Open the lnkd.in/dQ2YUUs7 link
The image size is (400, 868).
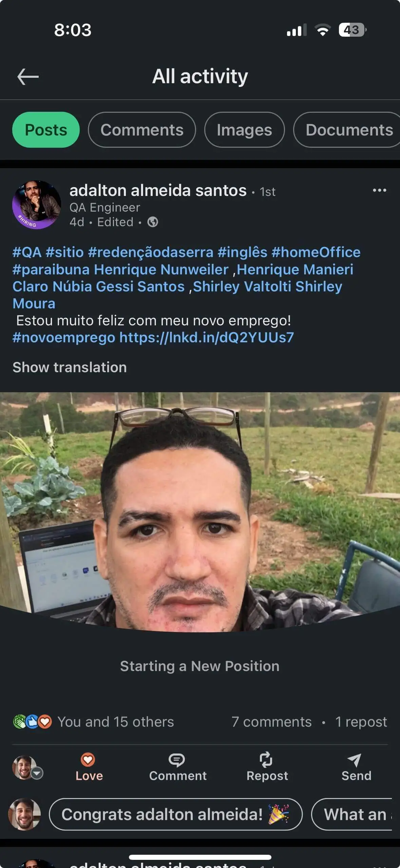pyautogui.click(x=207, y=338)
